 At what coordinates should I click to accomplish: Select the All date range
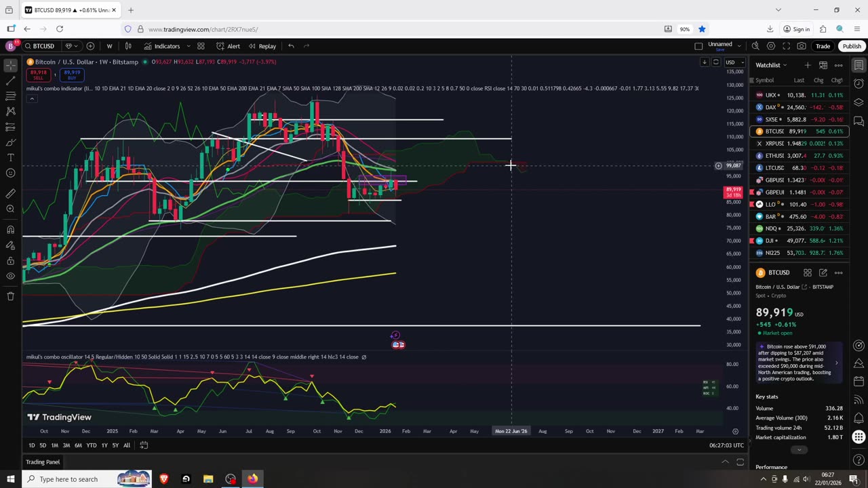127,445
